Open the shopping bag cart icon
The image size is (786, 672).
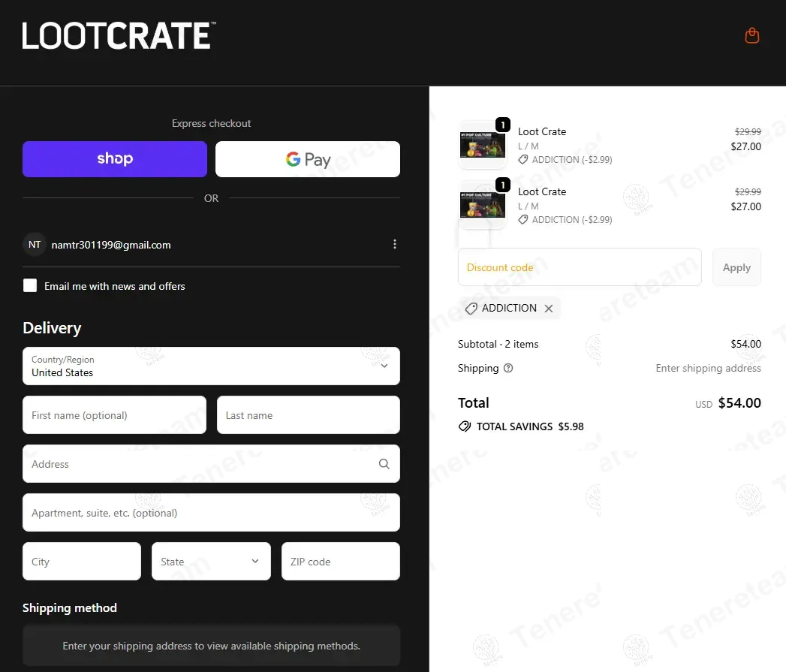752,35
